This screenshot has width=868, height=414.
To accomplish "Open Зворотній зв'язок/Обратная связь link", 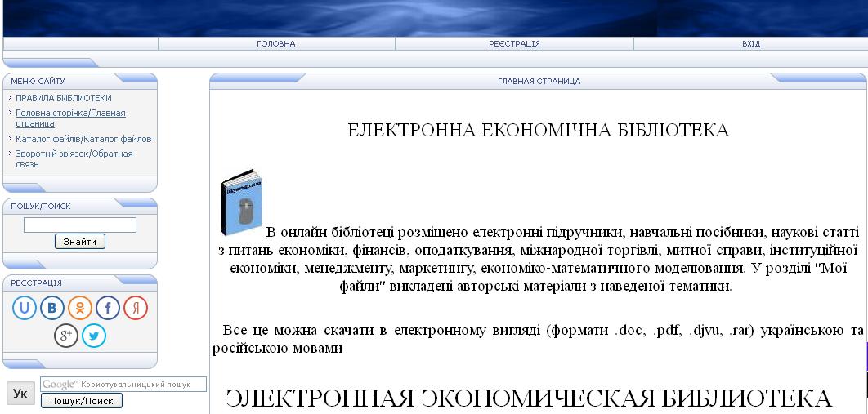I will 74,159.
